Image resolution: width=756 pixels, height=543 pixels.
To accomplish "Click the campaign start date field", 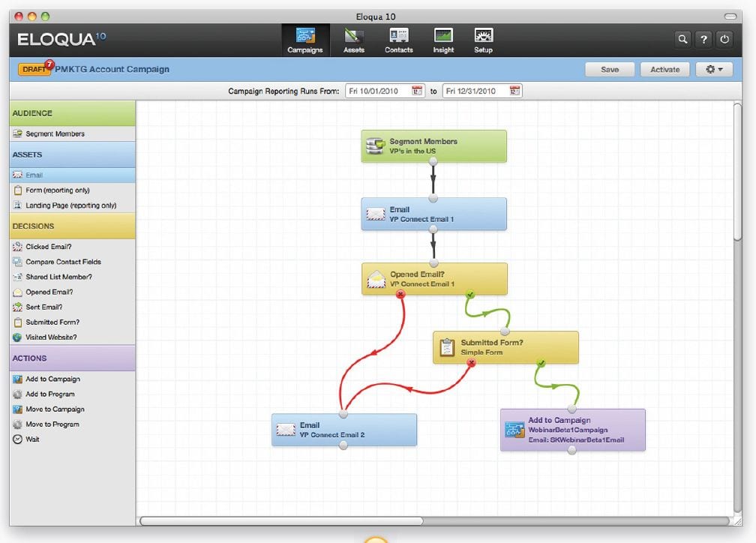I will point(377,91).
